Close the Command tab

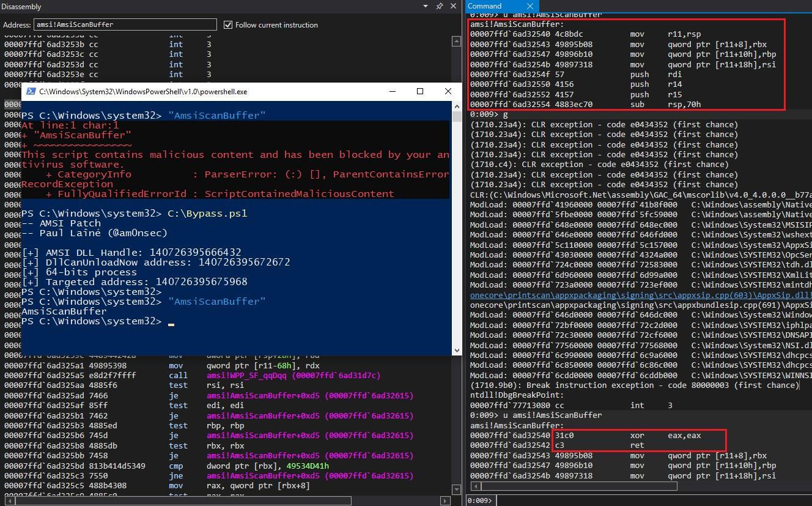pyautogui.click(x=530, y=6)
